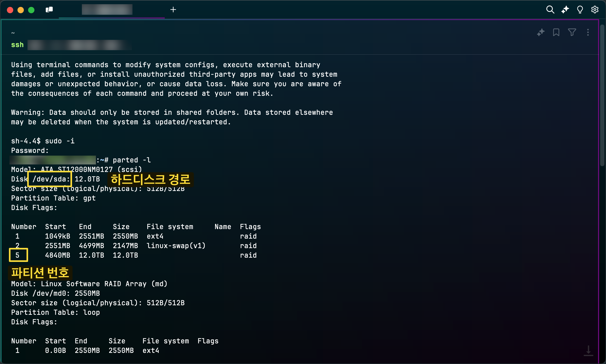Open the block's three-dot overflow menu
Screen dimensions: 606x364
[588, 32]
